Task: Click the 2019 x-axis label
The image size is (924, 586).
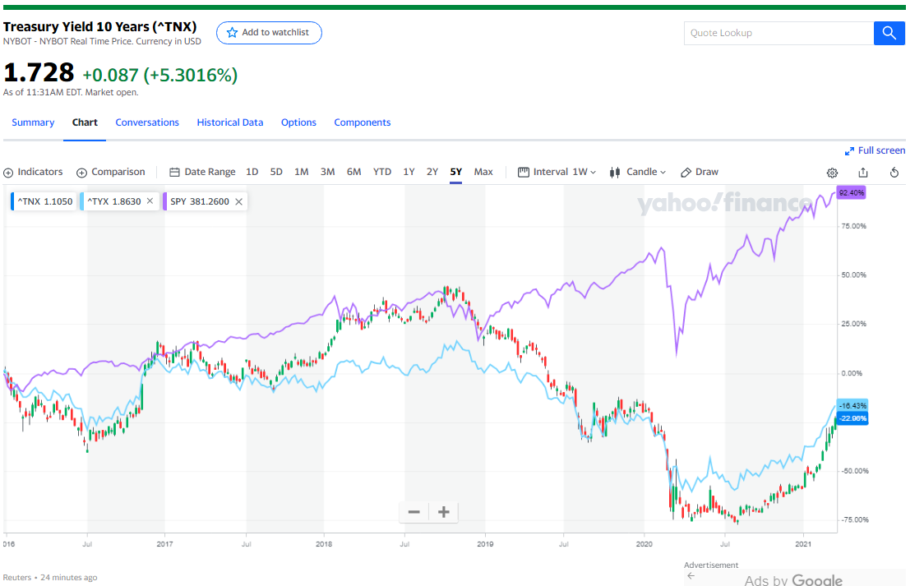Action: 485,544
